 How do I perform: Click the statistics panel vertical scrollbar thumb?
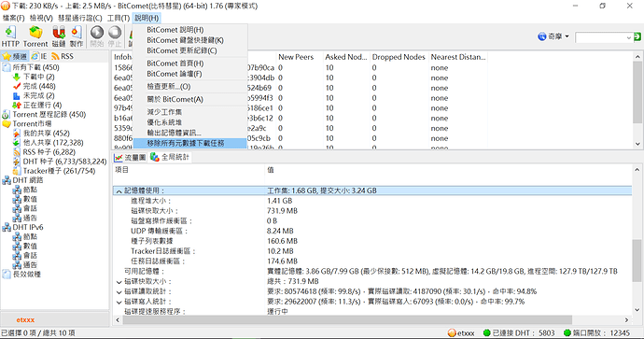click(x=637, y=261)
